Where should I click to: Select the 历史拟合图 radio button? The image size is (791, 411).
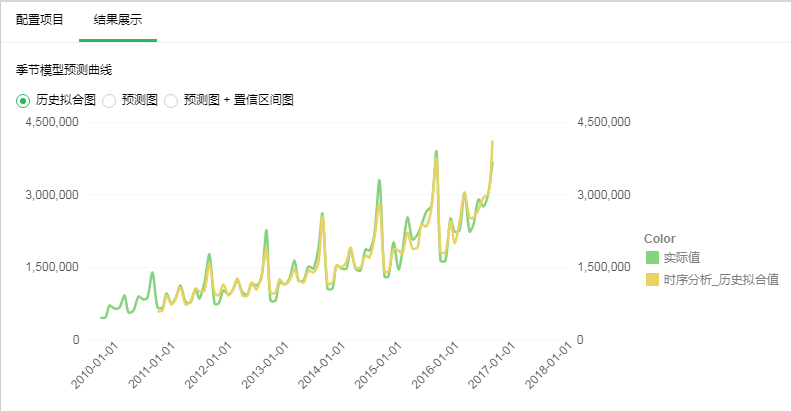[x=23, y=100]
